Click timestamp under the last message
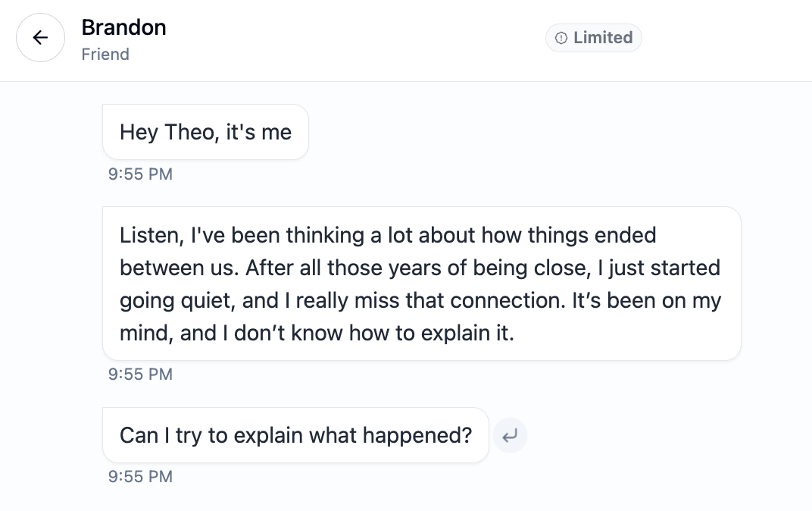The image size is (812, 511). [x=141, y=477]
